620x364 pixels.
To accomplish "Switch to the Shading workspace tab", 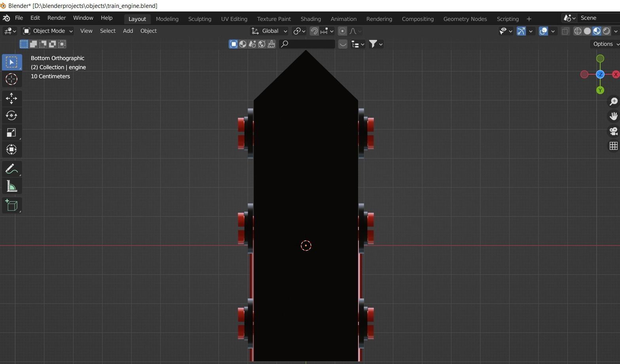I will (311, 19).
